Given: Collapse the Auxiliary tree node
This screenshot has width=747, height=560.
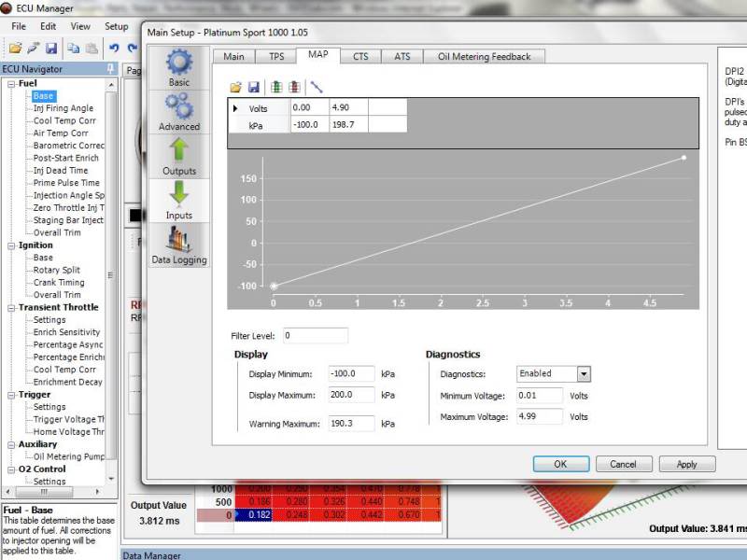Looking at the screenshot, I should pos(11,445).
